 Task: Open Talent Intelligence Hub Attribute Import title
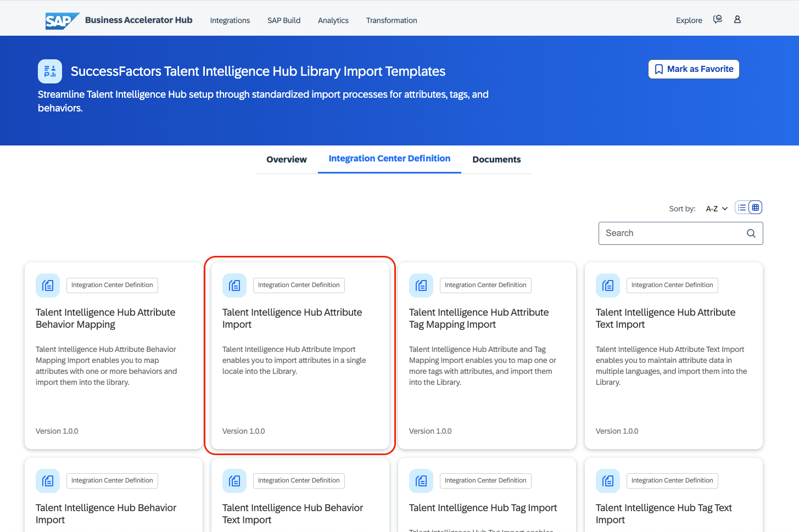(x=292, y=318)
